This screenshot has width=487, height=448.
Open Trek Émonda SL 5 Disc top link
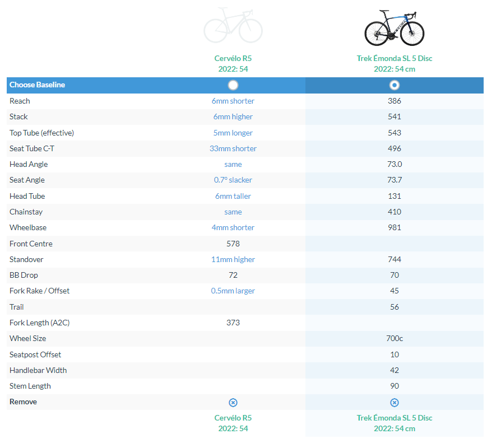coord(394,64)
